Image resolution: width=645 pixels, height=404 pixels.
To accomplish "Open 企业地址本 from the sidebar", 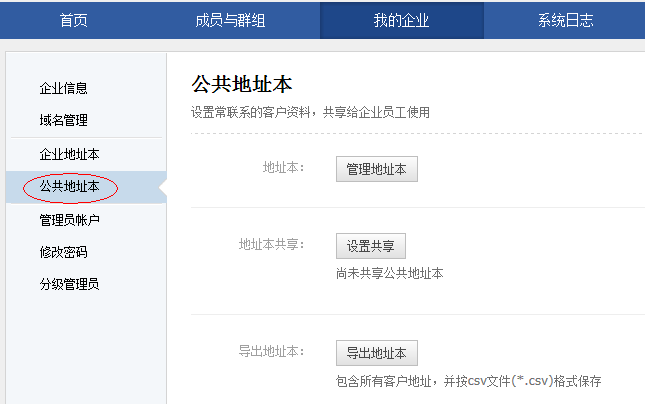I will (x=69, y=154).
